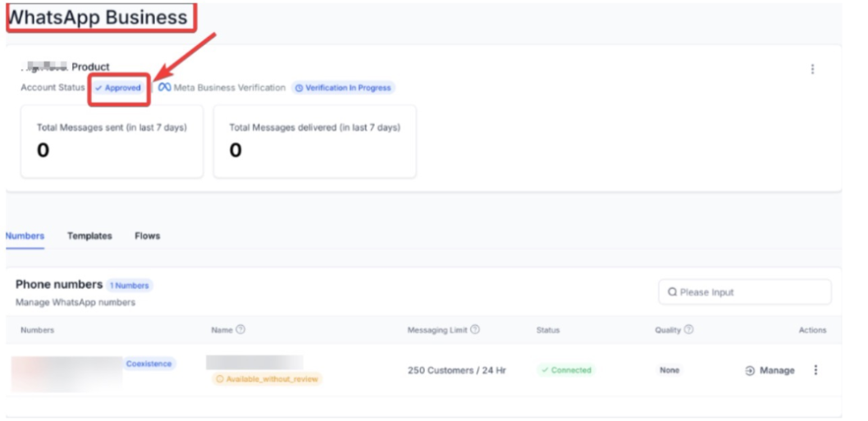The image size is (868, 421).
Task: Click the Meta logo icon
Action: [x=164, y=88]
